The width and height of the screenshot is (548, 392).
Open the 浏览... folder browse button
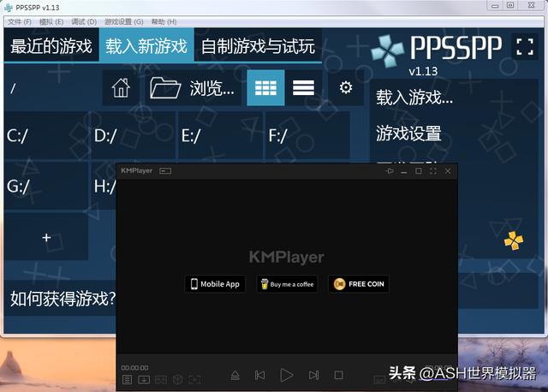click(x=193, y=87)
